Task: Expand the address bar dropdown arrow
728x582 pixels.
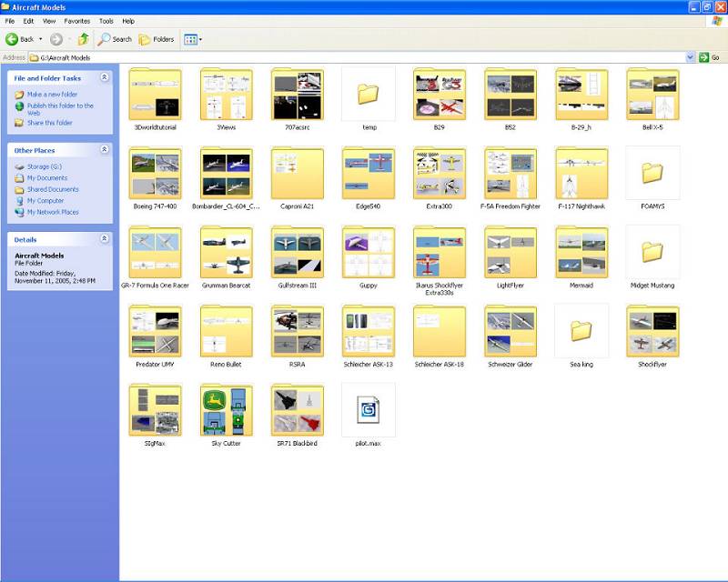Action: click(691, 57)
